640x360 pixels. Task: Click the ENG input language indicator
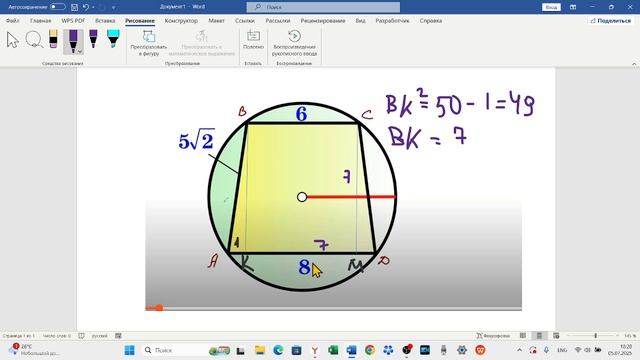coord(562,350)
